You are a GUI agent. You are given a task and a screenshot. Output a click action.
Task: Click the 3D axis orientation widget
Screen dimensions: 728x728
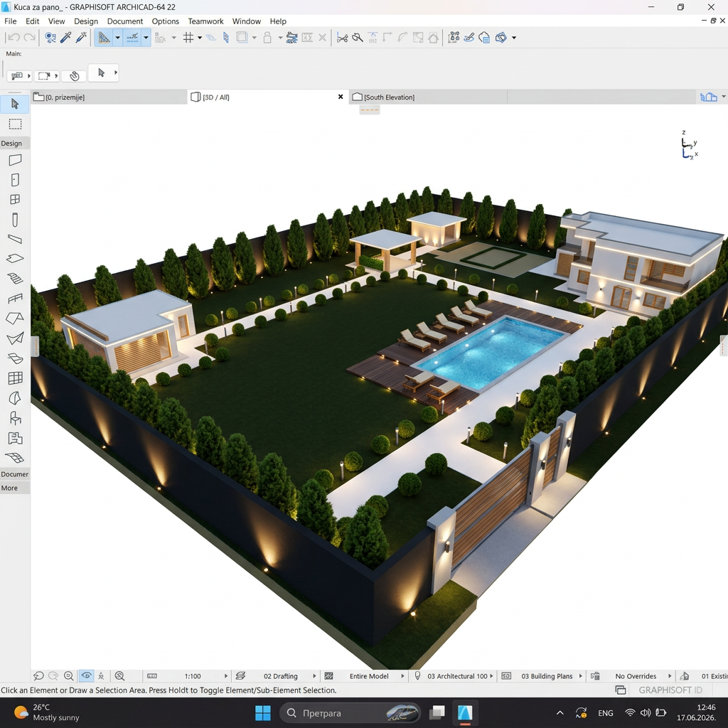pyautogui.click(x=690, y=146)
